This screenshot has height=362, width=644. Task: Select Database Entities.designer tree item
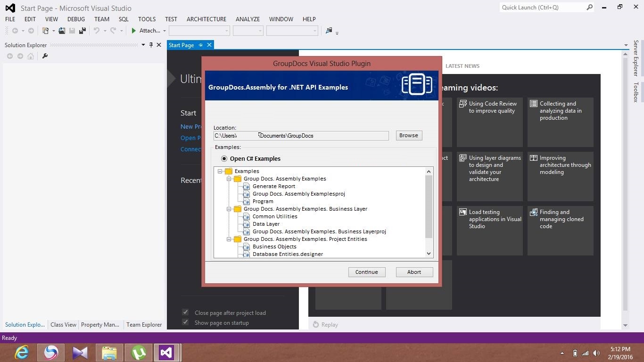(288, 254)
